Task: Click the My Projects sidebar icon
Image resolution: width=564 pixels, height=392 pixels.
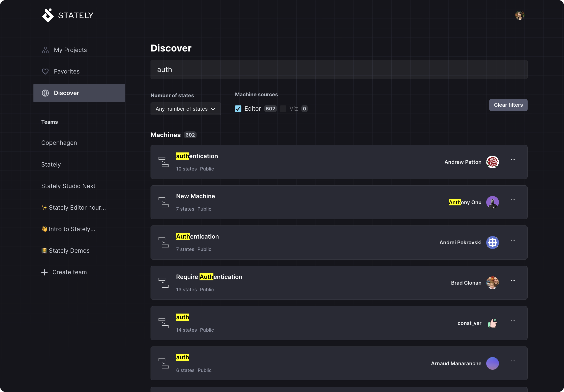Action: [45, 50]
